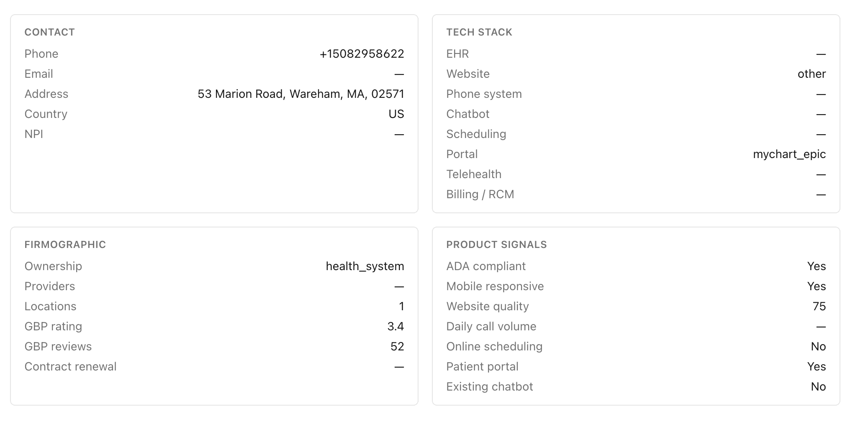
Task: Select the Website value other
Action: click(812, 74)
